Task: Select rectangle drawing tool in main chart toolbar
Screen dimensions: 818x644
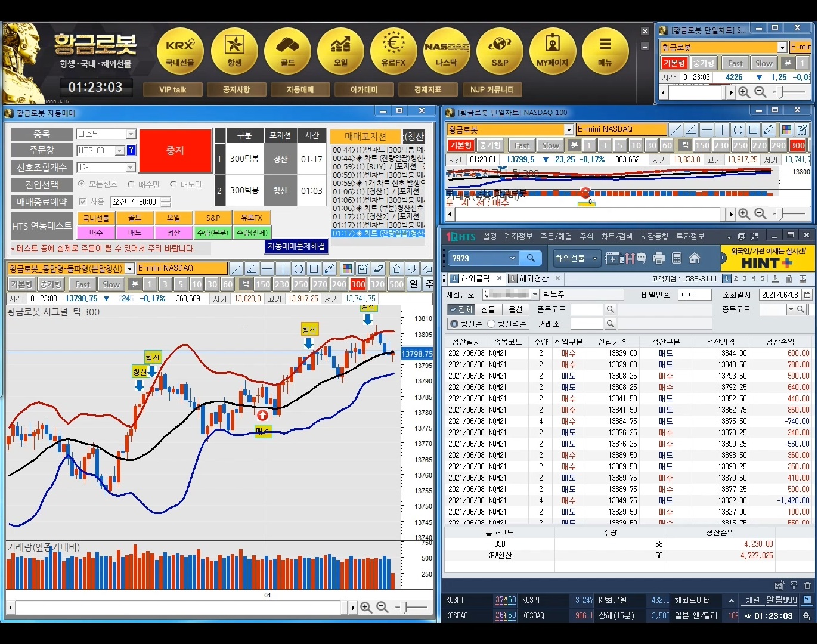Action: [x=314, y=268]
